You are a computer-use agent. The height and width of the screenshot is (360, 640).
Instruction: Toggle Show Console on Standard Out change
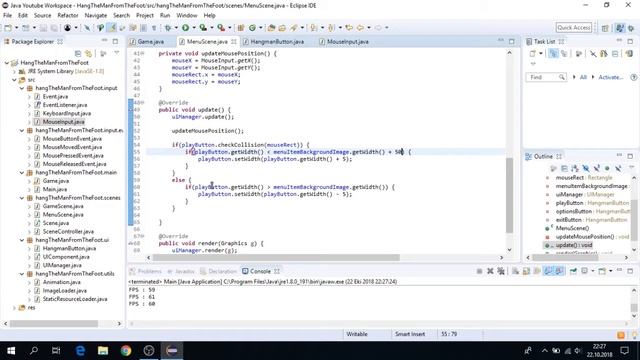[548, 271]
